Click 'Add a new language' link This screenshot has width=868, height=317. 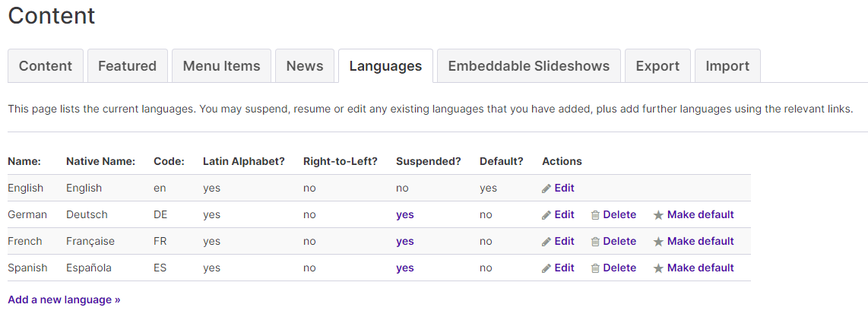tap(64, 300)
